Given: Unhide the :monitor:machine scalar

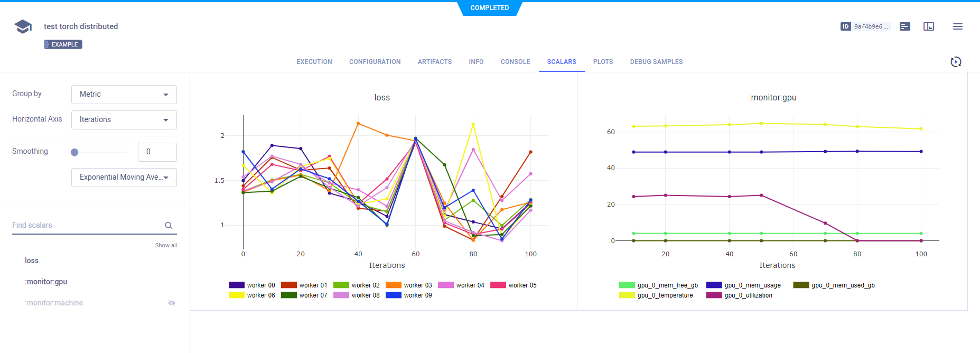Looking at the screenshot, I should pyautogui.click(x=171, y=303).
